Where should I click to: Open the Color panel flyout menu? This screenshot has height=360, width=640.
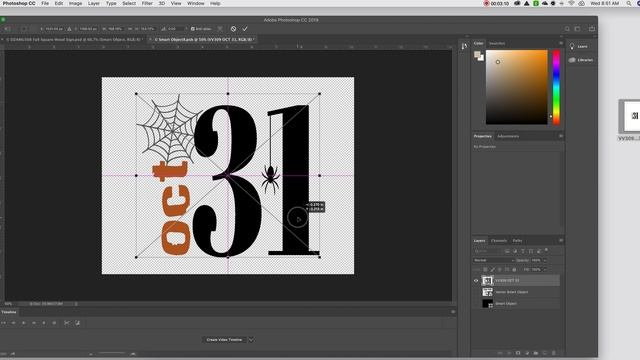[561, 43]
